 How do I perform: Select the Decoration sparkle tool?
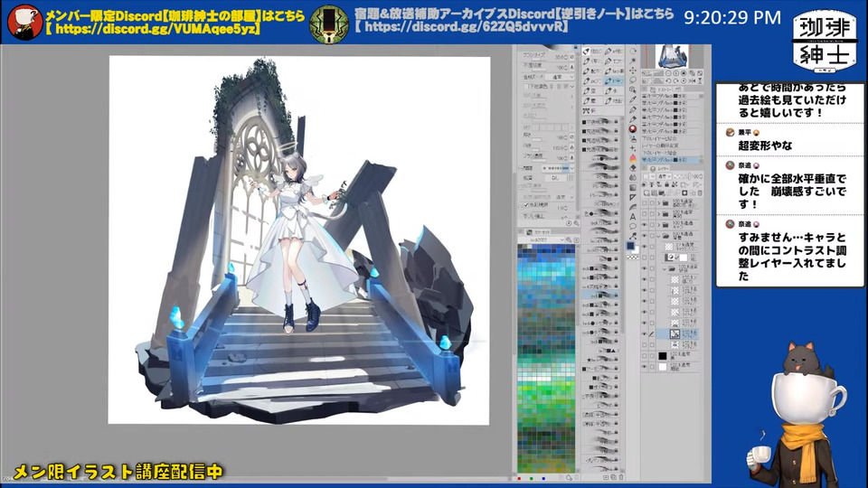tap(633, 147)
